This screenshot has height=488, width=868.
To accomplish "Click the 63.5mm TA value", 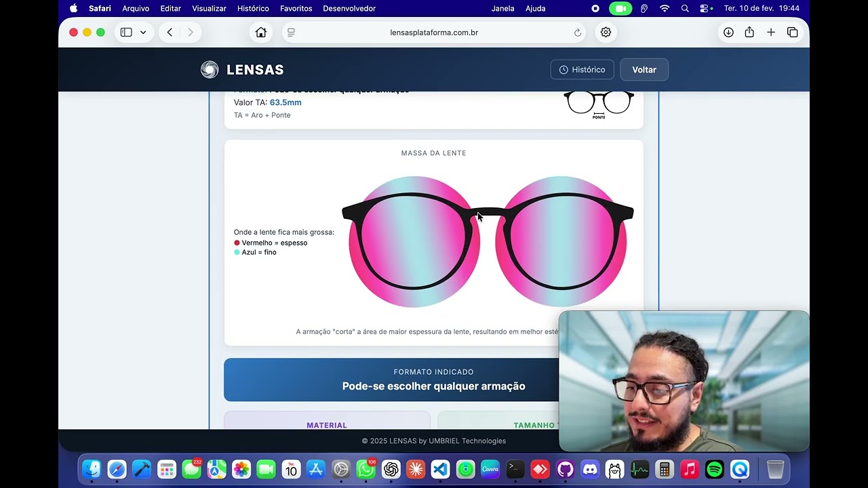I will click(285, 102).
